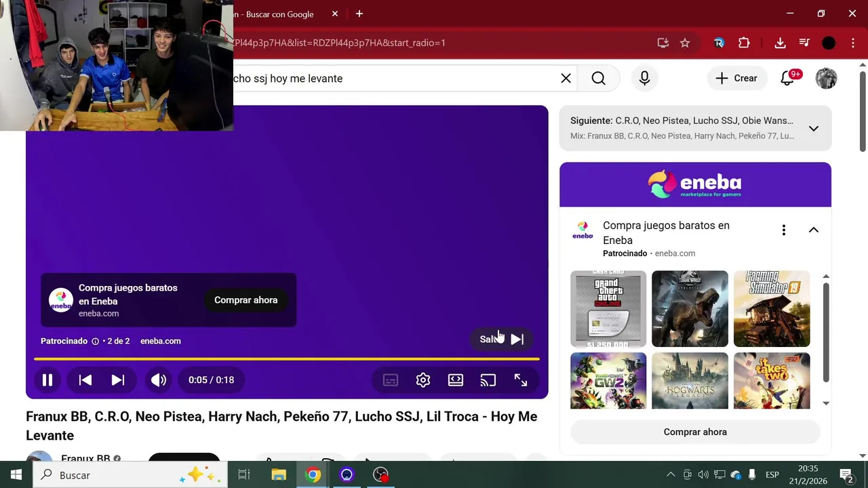Image resolution: width=868 pixels, height=488 pixels.
Task: Open Windows notification center icon
Action: (x=846, y=474)
